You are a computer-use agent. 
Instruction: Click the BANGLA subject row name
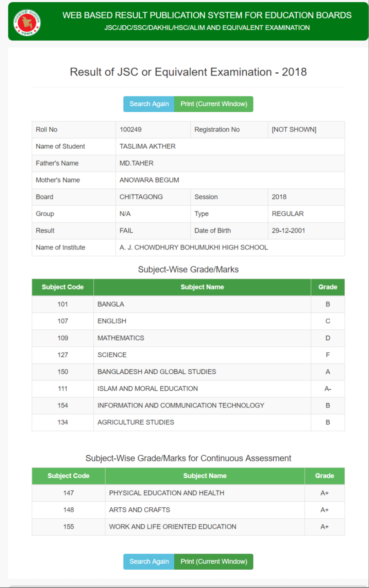[111, 304]
